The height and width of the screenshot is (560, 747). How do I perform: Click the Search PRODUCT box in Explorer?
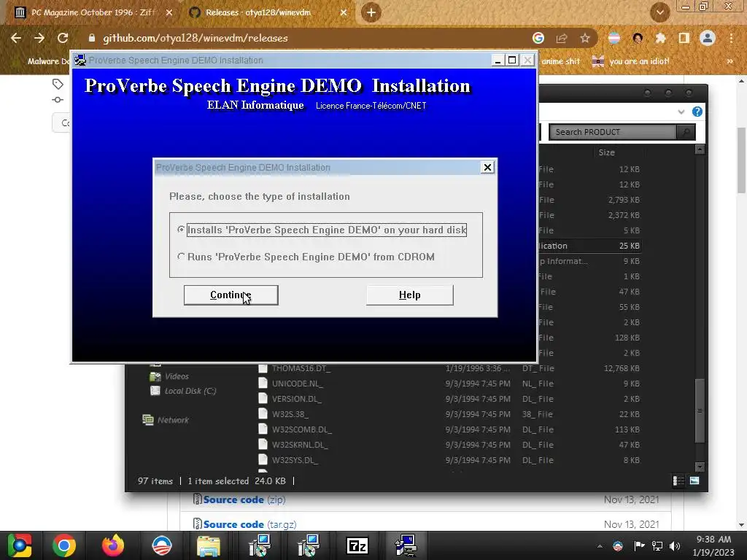pyautogui.click(x=612, y=132)
